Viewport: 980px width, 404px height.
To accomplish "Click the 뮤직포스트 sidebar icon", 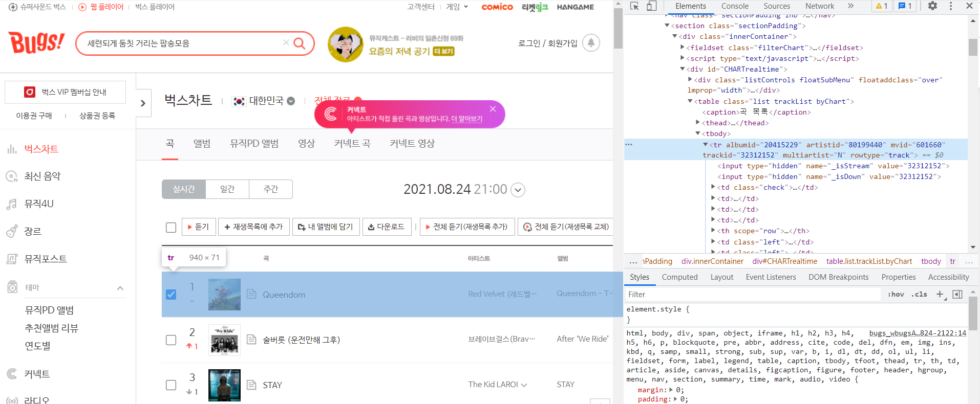I will pyautogui.click(x=12, y=259).
